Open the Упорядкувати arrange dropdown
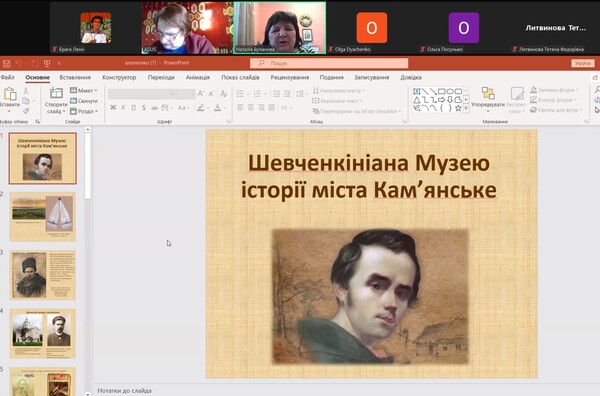 pos(488,100)
